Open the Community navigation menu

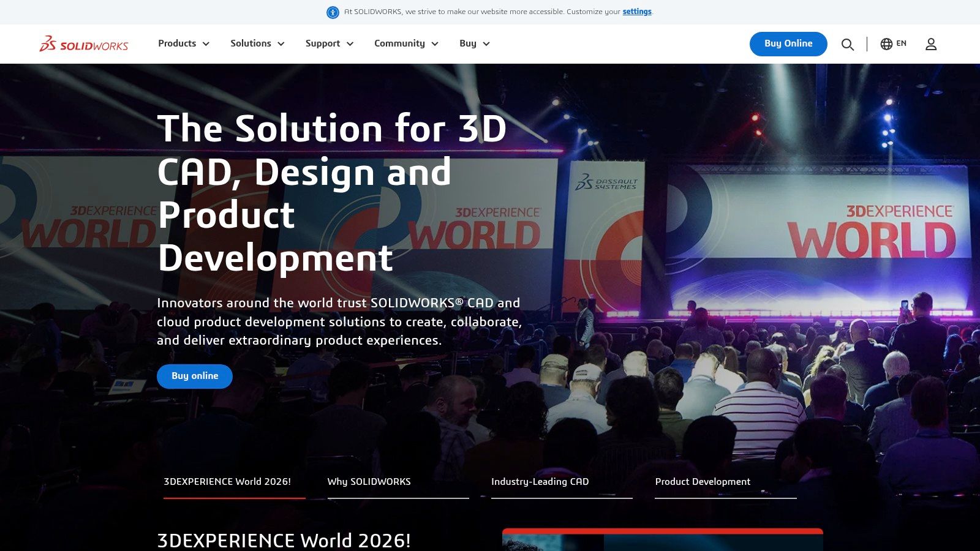[406, 43]
